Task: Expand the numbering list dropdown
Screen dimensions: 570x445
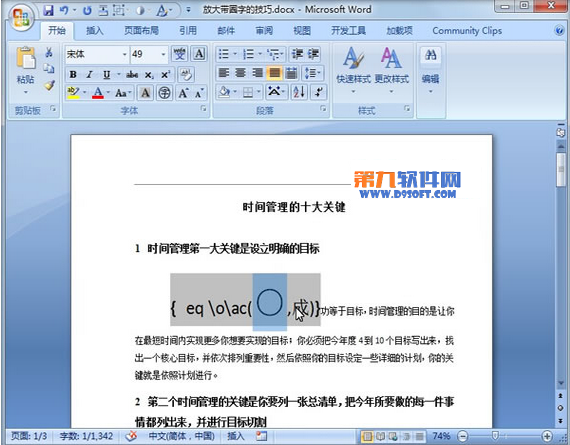Action: tap(260, 55)
